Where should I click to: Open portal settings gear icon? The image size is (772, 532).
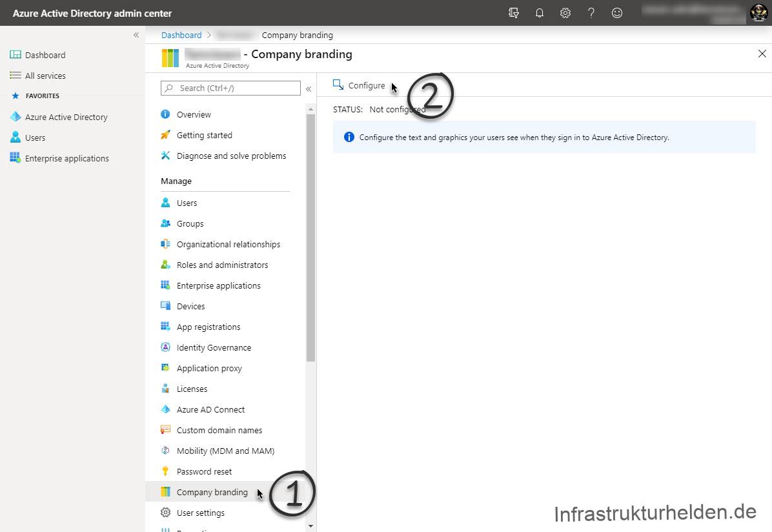(565, 13)
